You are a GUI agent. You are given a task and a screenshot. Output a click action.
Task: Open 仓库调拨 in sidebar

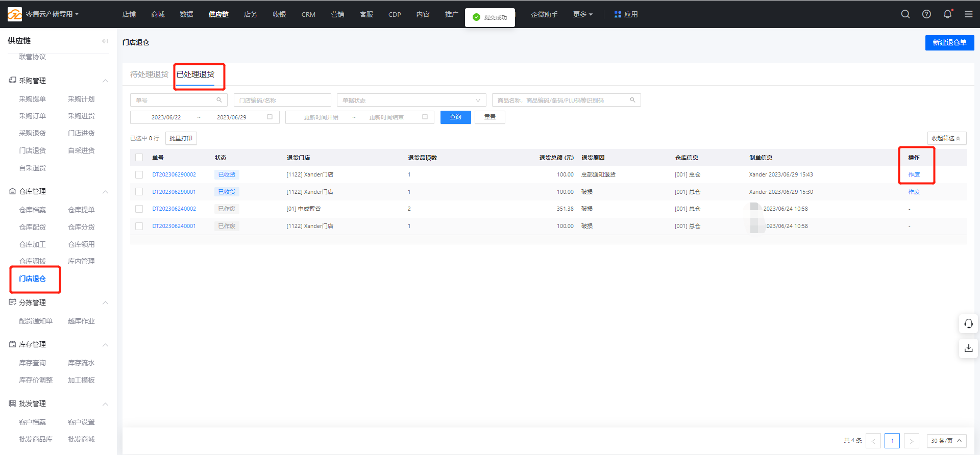(x=32, y=261)
